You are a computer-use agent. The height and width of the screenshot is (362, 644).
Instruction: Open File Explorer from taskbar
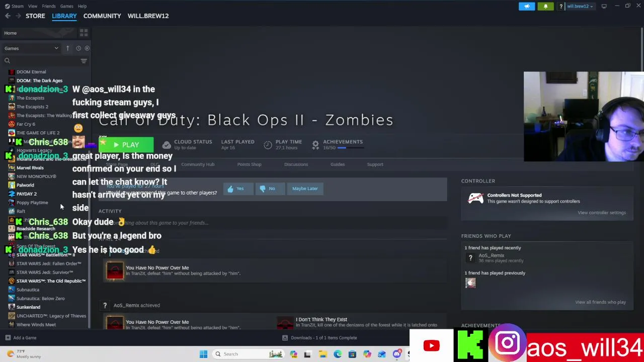pyautogui.click(x=323, y=354)
